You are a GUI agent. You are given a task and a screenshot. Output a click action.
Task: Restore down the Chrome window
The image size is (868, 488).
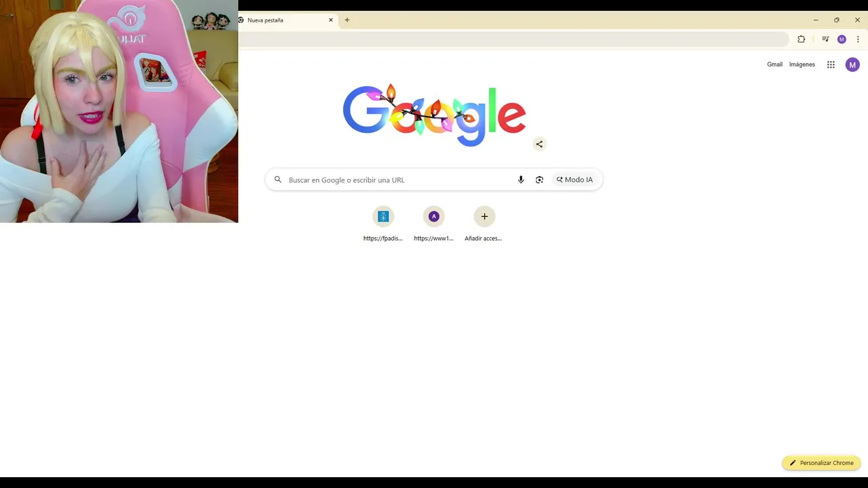837,20
